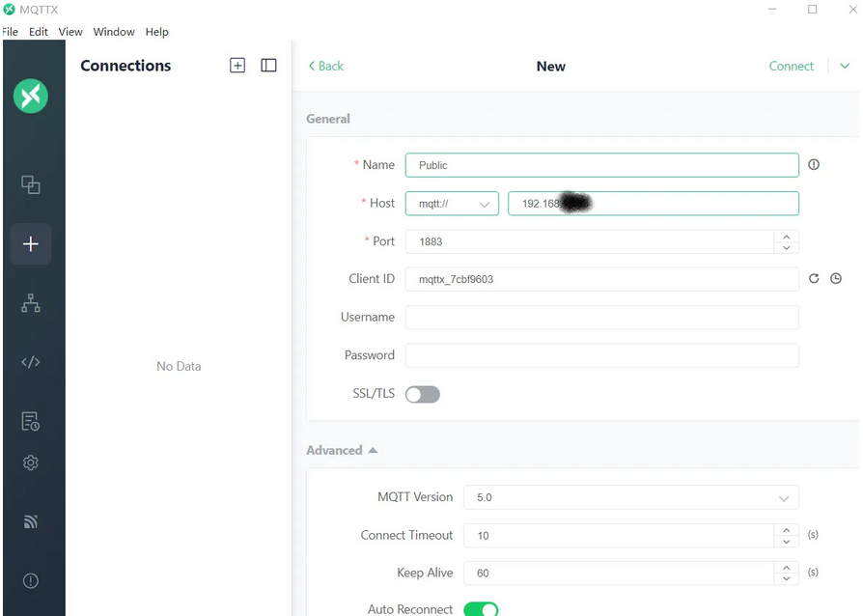Maximize the MQTTX window
The height and width of the screenshot is (616, 863).
(x=813, y=10)
